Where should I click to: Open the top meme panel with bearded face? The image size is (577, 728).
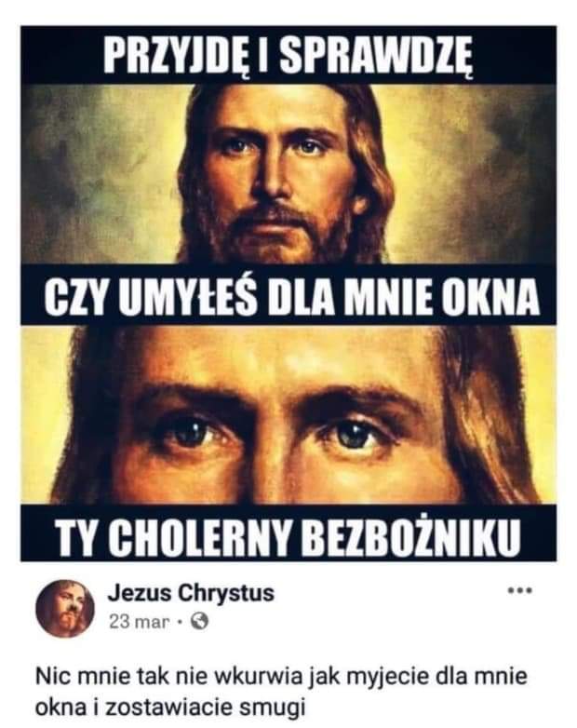click(288, 174)
